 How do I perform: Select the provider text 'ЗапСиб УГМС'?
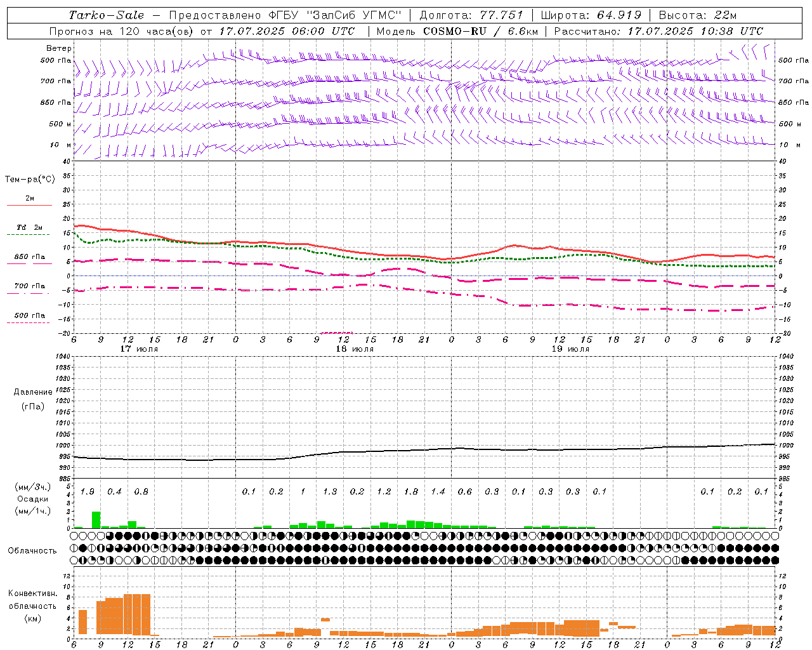coord(355,15)
